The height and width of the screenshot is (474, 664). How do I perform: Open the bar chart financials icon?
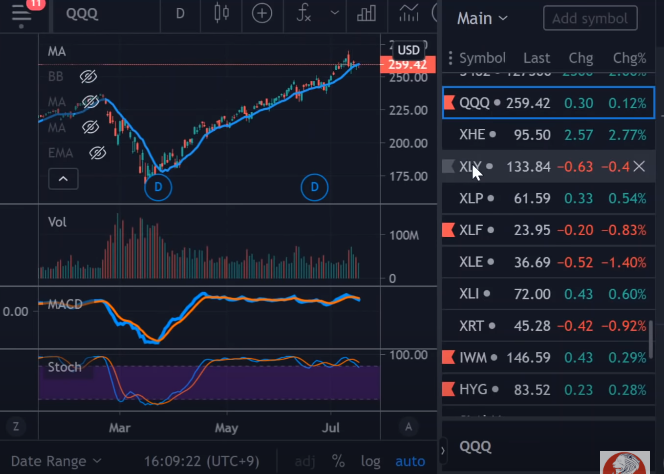[367, 14]
